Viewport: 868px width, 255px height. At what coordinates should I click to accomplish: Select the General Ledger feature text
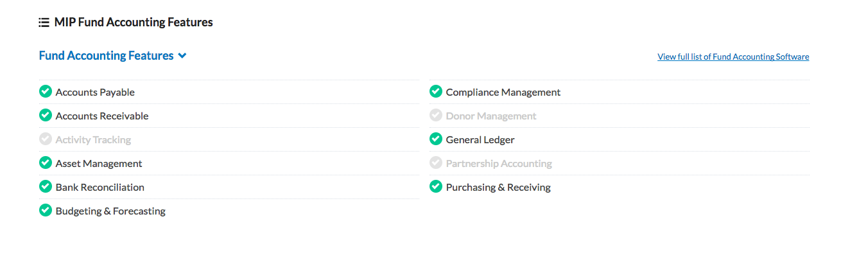[x=480, y=140]
